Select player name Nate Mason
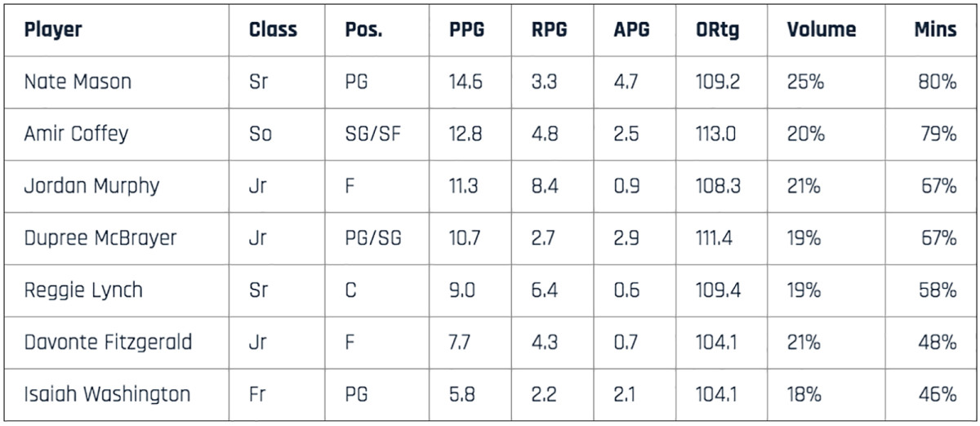Screen dimensions: 980x426 pos(78,82)
